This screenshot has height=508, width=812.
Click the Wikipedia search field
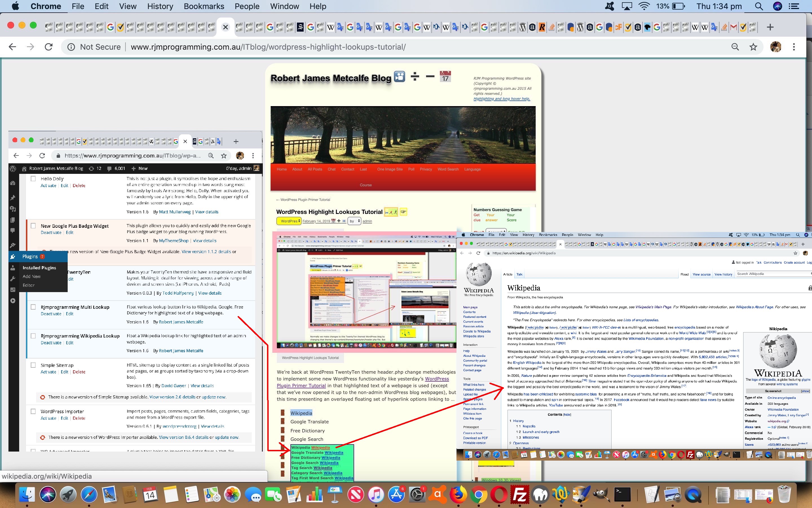coord(773,274)
